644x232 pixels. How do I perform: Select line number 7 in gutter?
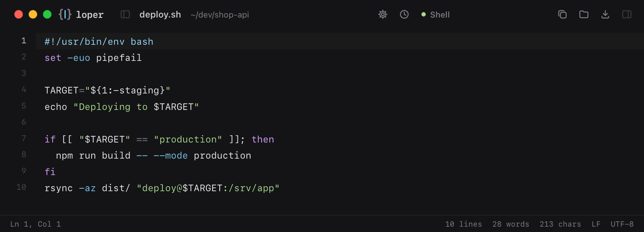(x=24, y=139)
